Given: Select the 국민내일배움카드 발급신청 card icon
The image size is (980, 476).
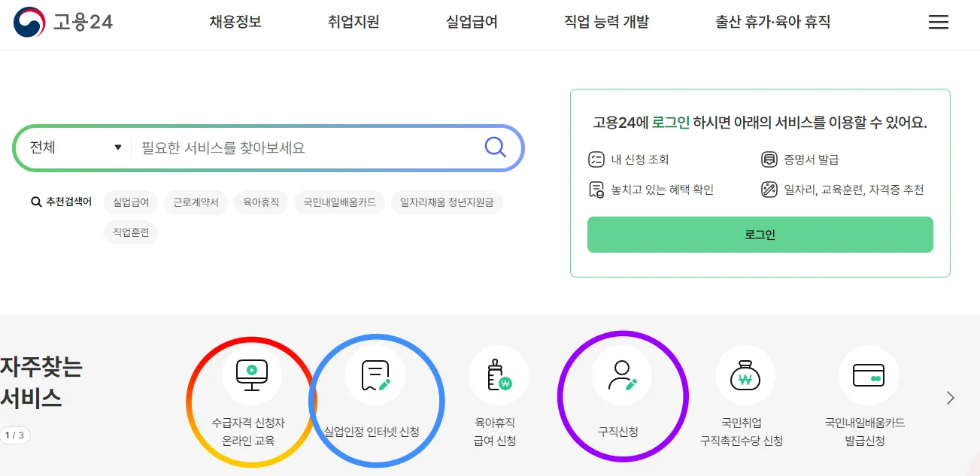Looking at the screenshot, I should (x=869, y=372).
